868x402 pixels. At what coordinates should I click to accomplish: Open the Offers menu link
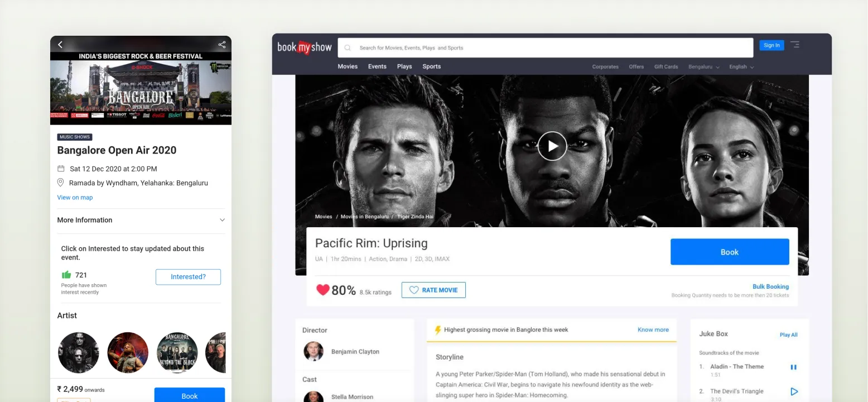[x=636, y=67]
